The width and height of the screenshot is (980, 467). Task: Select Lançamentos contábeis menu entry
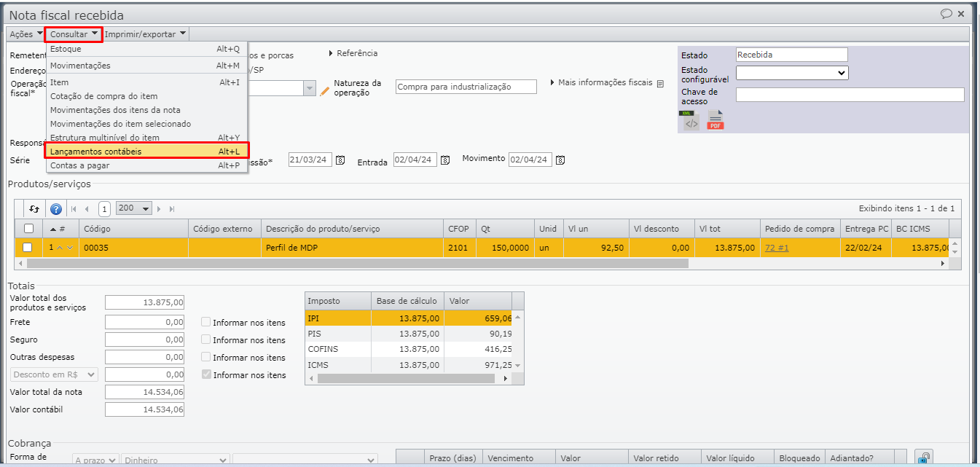146,151
